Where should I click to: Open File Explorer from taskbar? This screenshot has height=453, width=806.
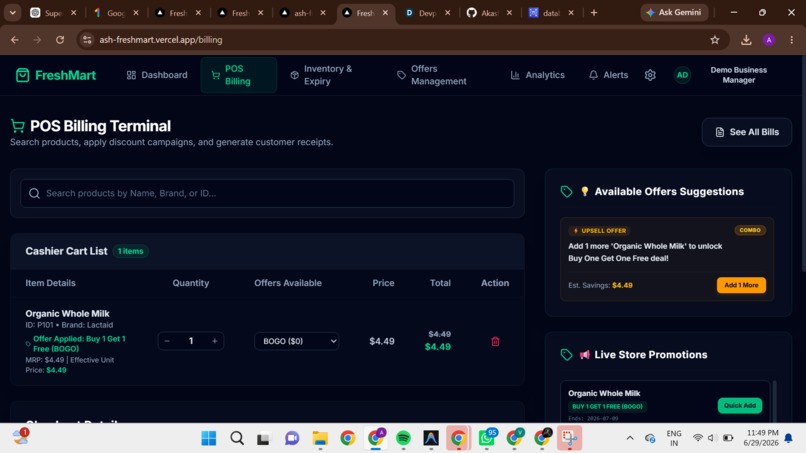pyautogui.click(x=320, y=438)
